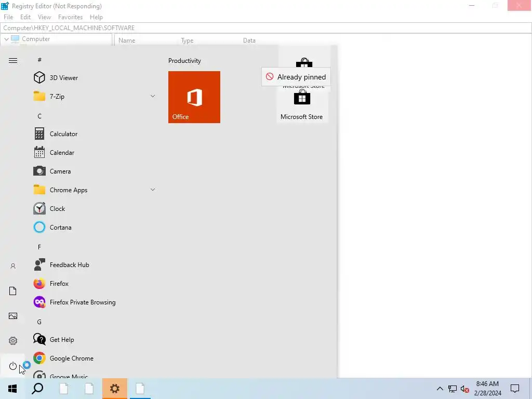Launch Firefox from the Start menu
Image resolution: width=532 pixels, height=399 pixels.
(95, 283)
